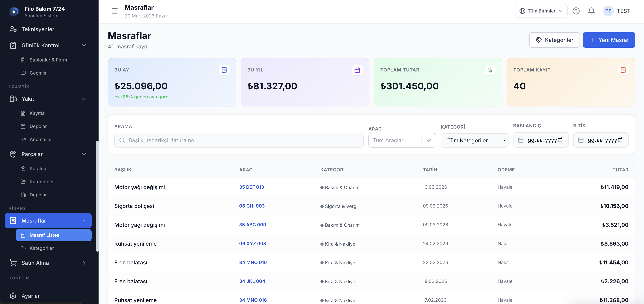
Task: Click the Ayarlar gear icon
Action: 13,296
